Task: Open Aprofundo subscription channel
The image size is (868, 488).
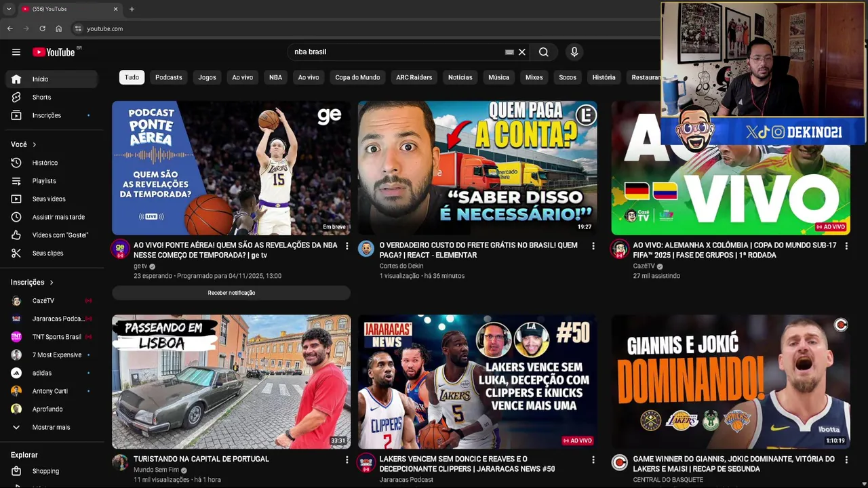Action: pos(52,409)
